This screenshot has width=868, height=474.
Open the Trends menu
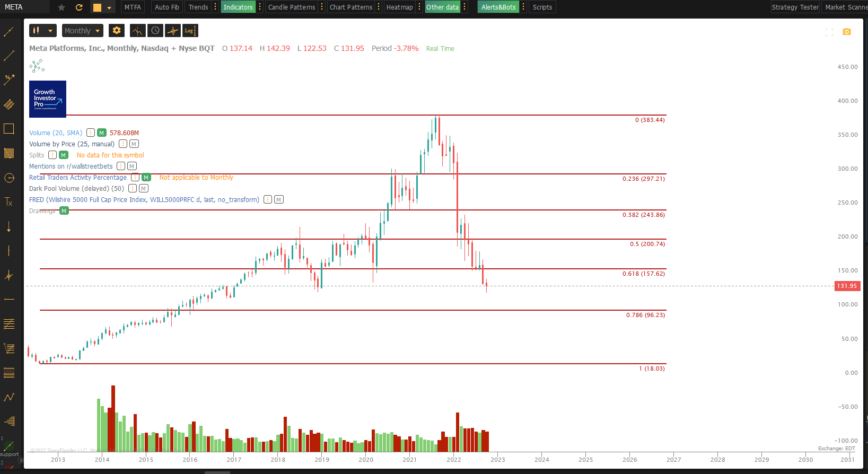[x=198, y=7]
